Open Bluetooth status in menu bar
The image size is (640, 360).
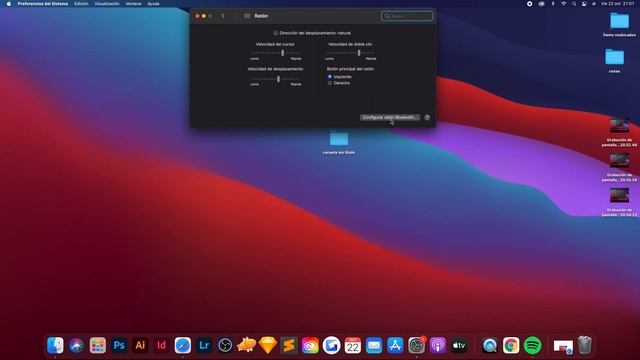553,4
